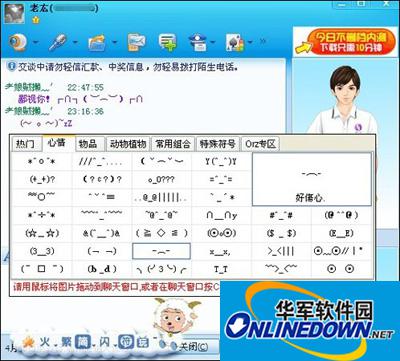Select the highlighted -︵- emoticon cell
The image size is (400, 361).
click(x=161, y=251)
